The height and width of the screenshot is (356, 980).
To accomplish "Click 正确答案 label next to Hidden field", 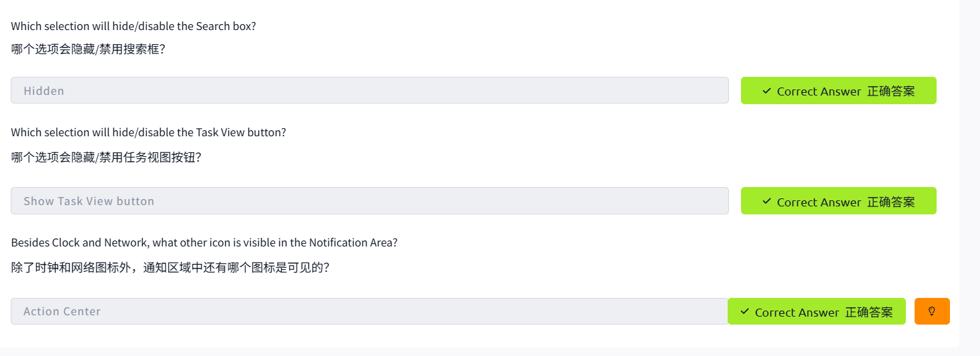I will point(891,91).
